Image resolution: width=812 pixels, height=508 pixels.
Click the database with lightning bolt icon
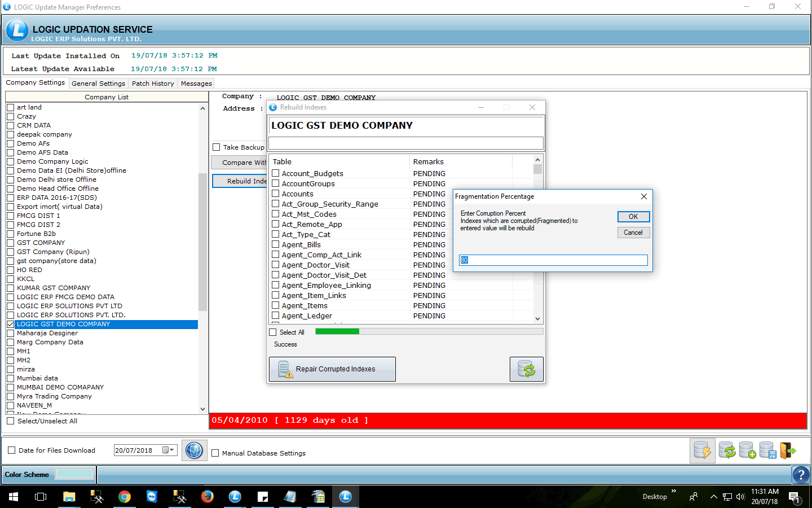click(x=703, y=450)
